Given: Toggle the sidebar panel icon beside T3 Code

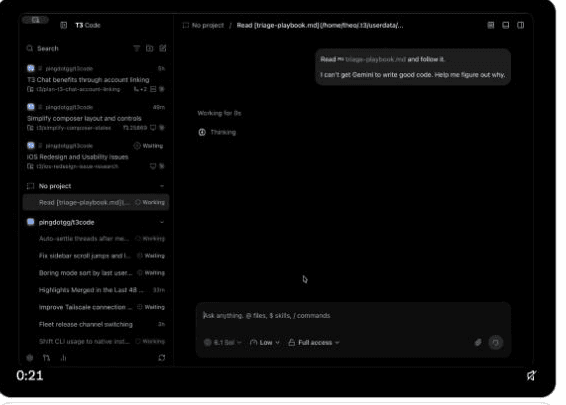Looking at the screenshot, I should click(64, 25).
